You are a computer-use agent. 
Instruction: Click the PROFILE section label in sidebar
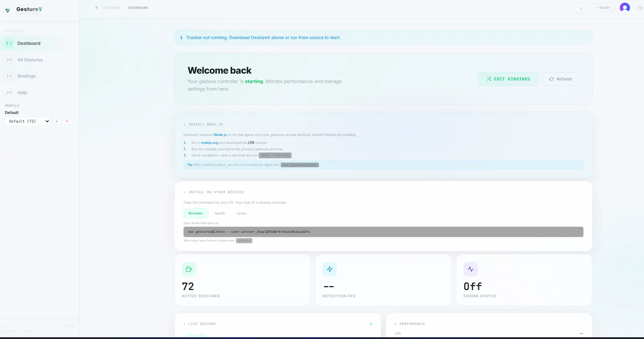click(x=12, y=106)
